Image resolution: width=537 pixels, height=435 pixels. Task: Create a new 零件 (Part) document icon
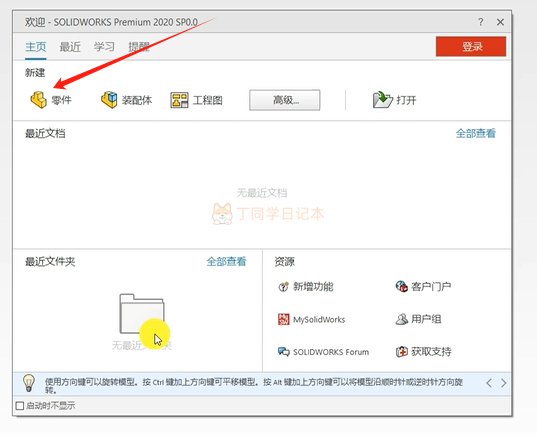click(x=38, y=100)
